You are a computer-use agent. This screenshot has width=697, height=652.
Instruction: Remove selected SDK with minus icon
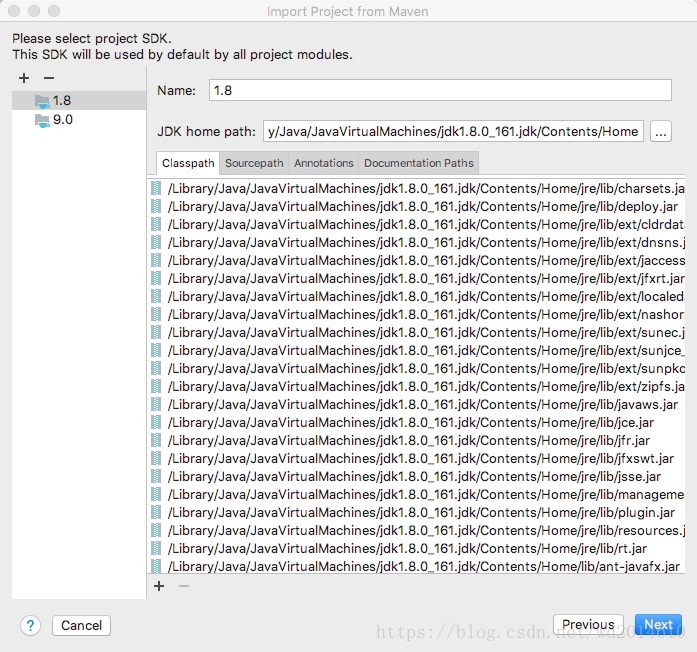click(49, 78)
